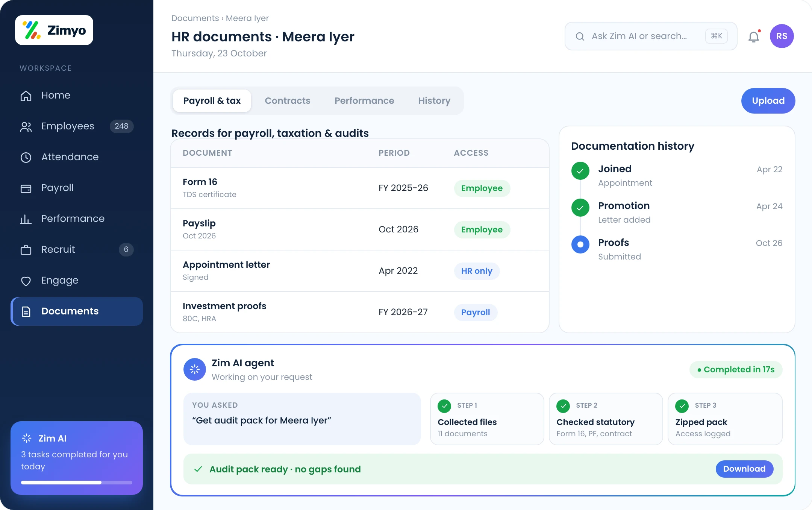Open RS user avatar menu
Screen dimensions: 812x510
(x=782, y=36)
